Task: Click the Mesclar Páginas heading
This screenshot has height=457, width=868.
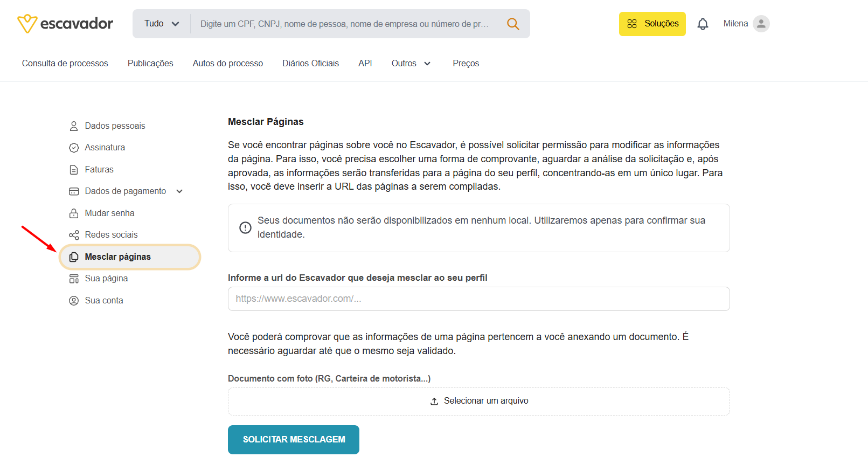Action: (x=266, y=122)
